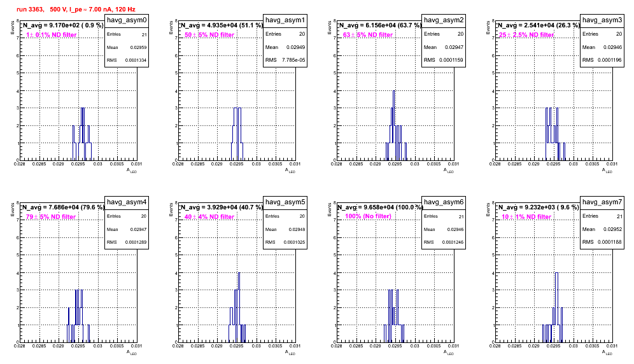Click the RMS value 0.0001025
The image size is (634, 364).
[294, 242]
